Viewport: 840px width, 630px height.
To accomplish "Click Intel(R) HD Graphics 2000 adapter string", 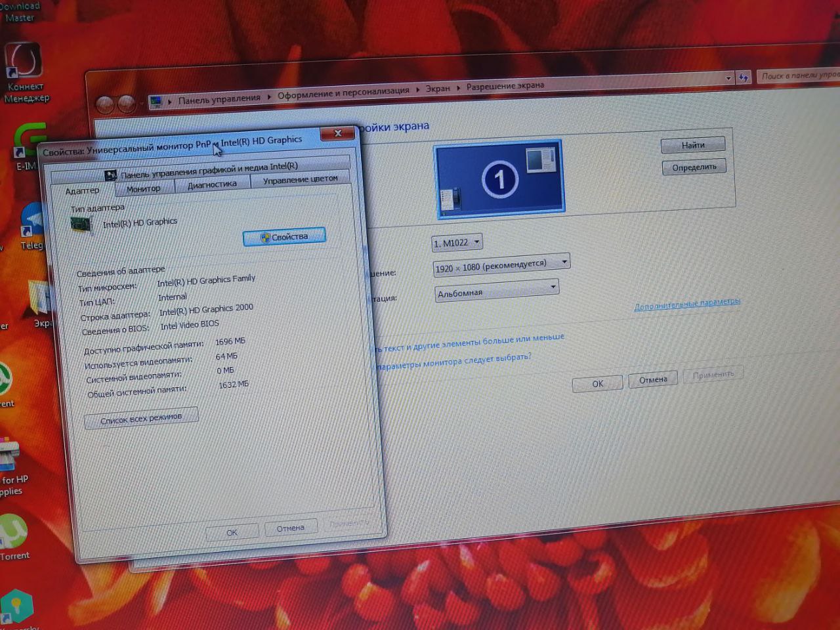I will [x=206, y=310].
